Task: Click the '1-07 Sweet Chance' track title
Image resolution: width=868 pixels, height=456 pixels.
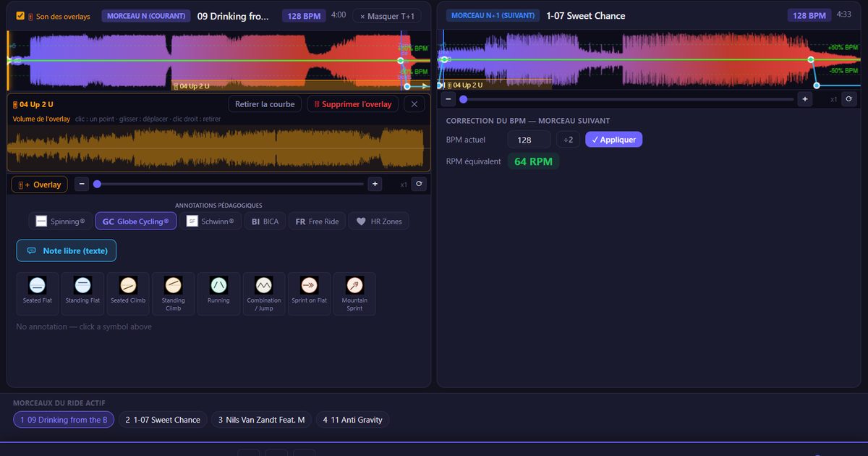Action: click(586, 16)
